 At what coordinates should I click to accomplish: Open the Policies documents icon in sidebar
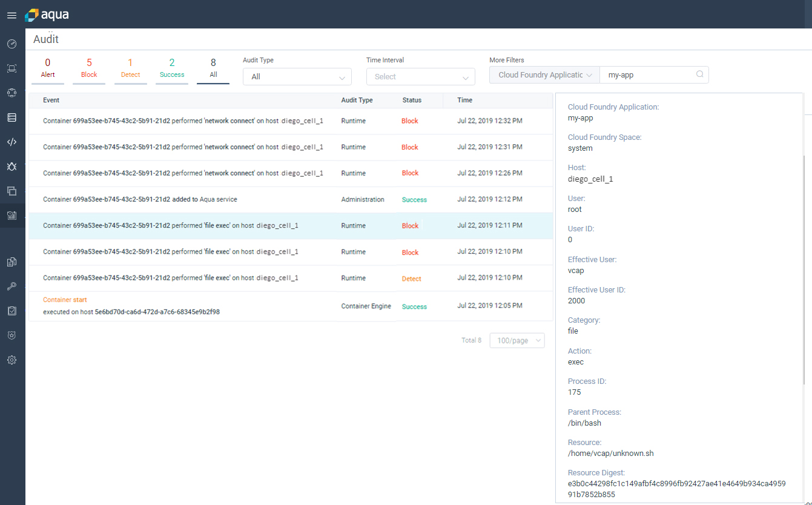12,262
